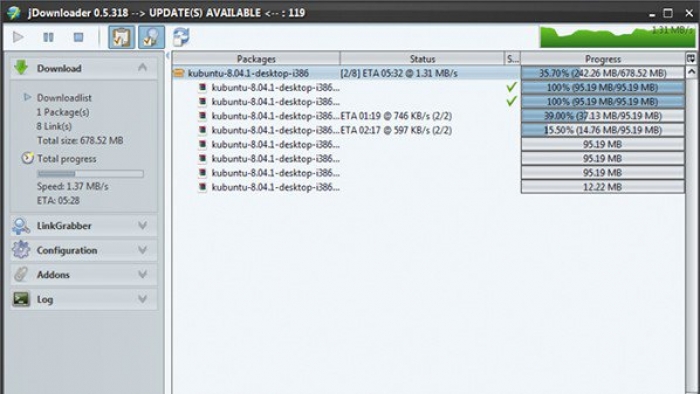Click file icon of the 12.22 MB row
Viewport: 700px width, 394px height.
202,187
